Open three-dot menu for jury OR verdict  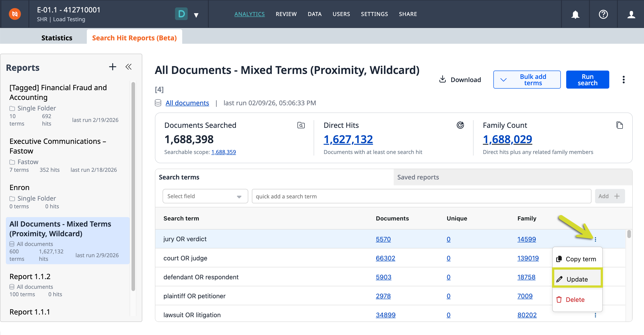click(x=595, y=239)
